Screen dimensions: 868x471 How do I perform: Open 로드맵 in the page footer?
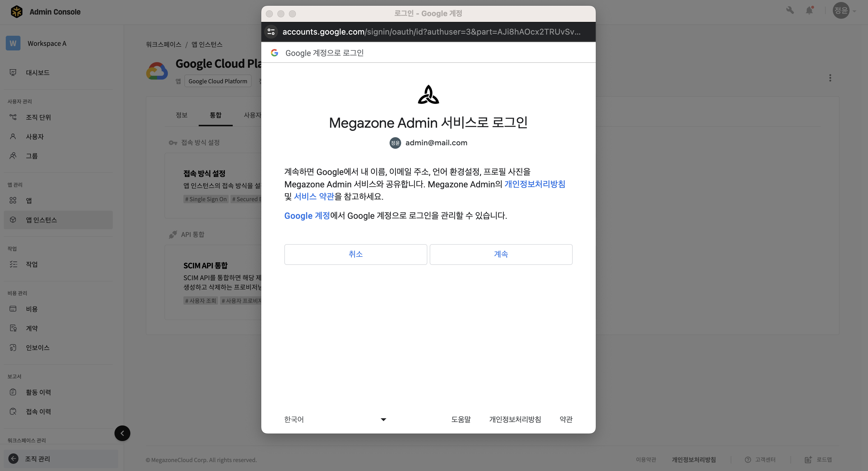818,459
